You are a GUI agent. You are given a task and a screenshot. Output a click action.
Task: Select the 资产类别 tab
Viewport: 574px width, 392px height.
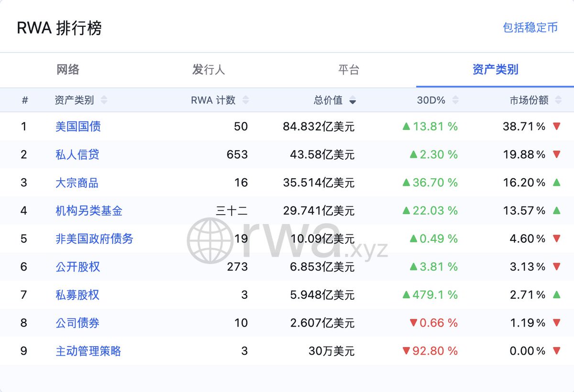495,70
